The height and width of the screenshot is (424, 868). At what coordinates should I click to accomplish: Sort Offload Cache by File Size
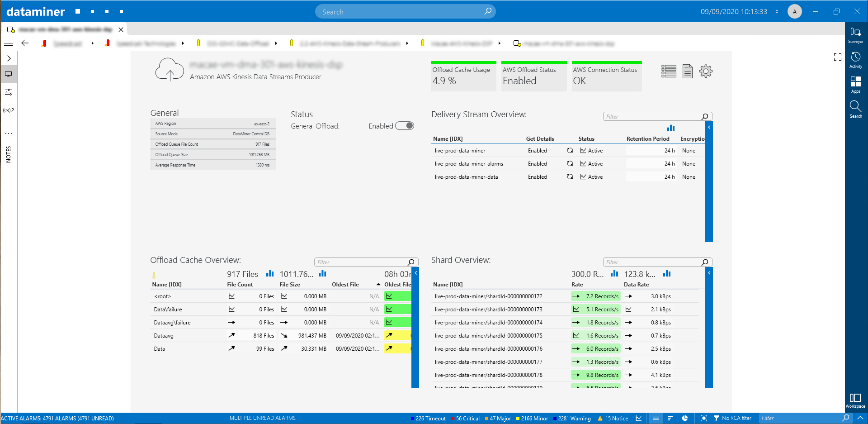[x=290, y=285]
